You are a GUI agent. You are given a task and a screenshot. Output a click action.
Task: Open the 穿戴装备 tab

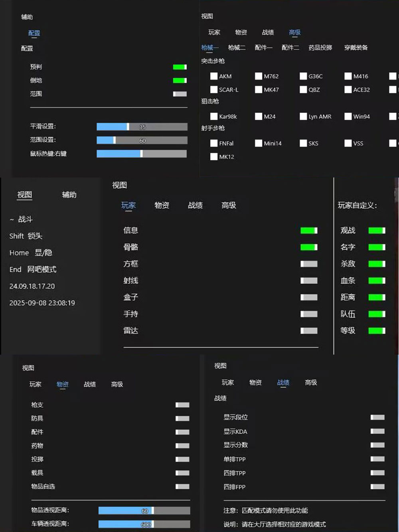[356, 47]
